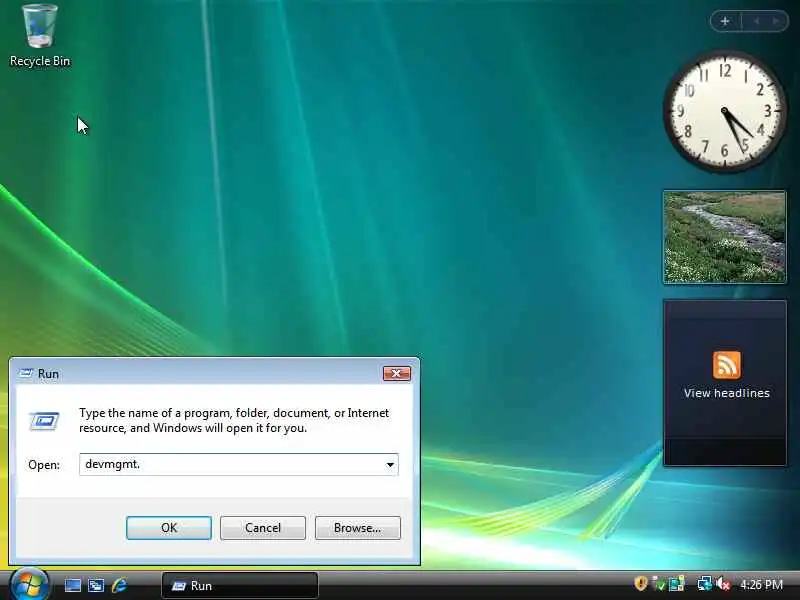Click the Windows Sidebar tray icon
The width and height of the screenshot is (800, 600).
point(677,583)
